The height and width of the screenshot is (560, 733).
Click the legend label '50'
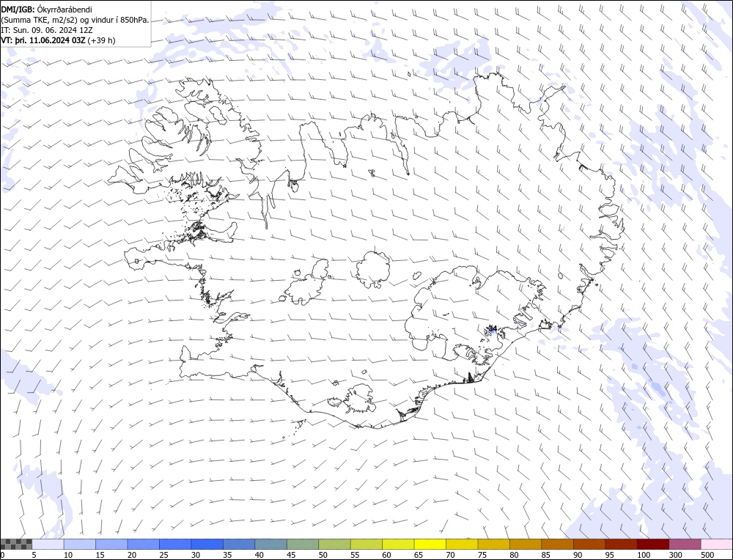[323, 555]
